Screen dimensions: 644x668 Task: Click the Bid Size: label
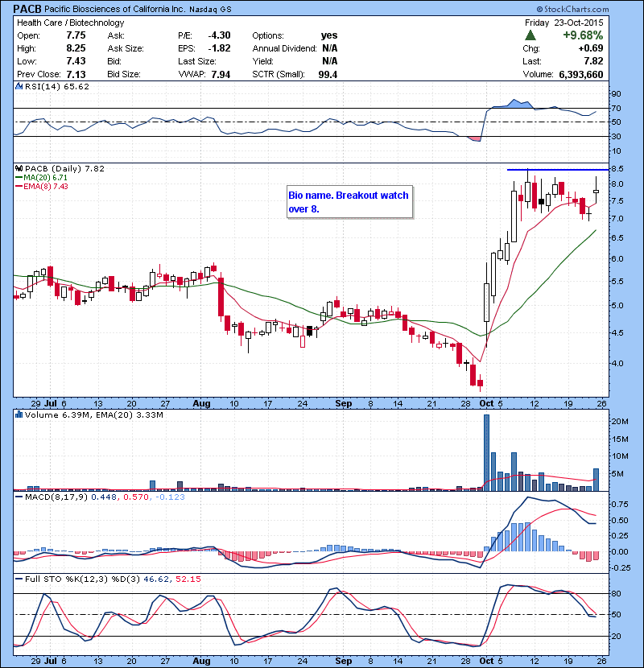tap(124, 75)
